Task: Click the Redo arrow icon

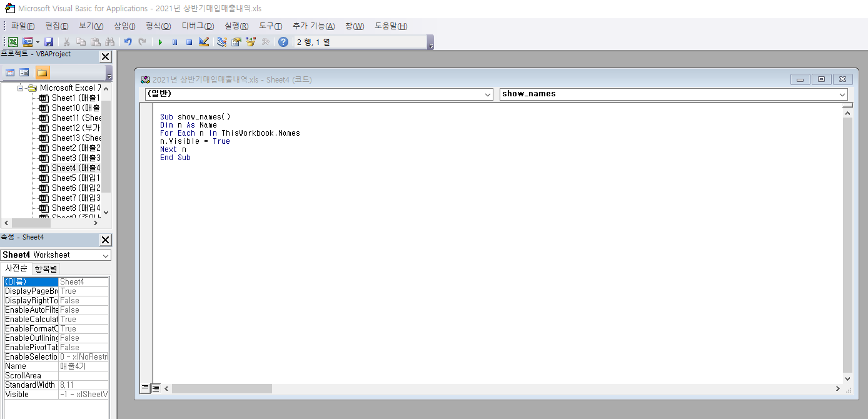Action: coord(143,42)
